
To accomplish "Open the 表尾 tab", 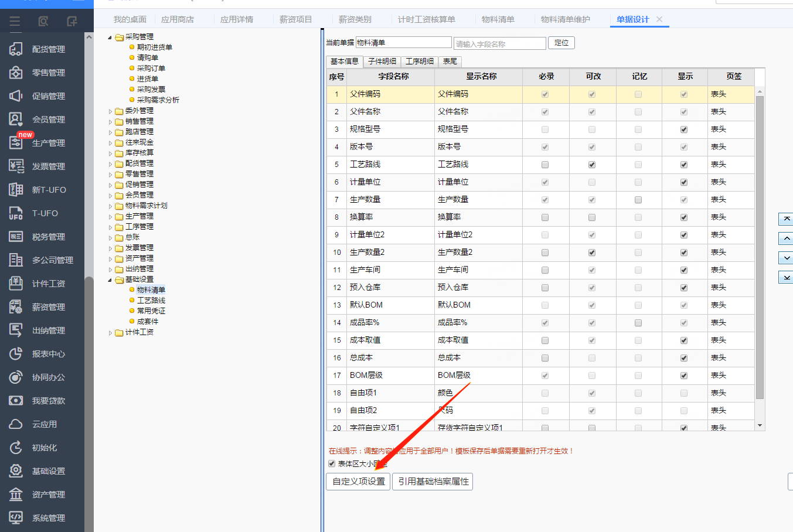I will [x=450, y=61].
